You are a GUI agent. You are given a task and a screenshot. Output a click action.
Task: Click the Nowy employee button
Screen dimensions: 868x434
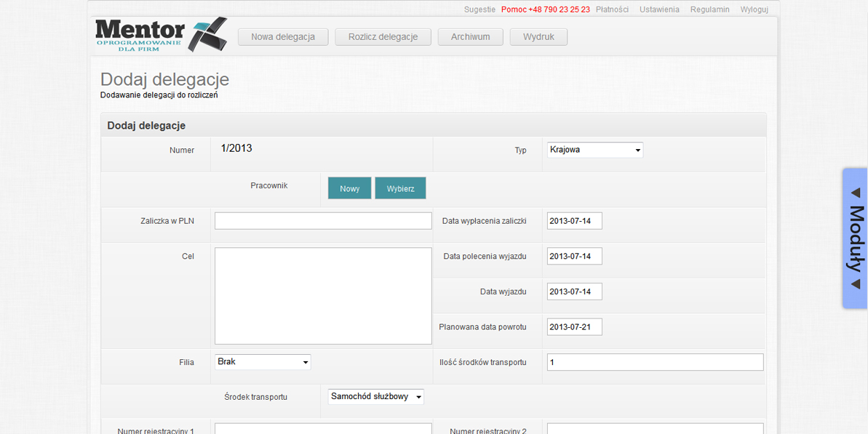pos(349,188)
